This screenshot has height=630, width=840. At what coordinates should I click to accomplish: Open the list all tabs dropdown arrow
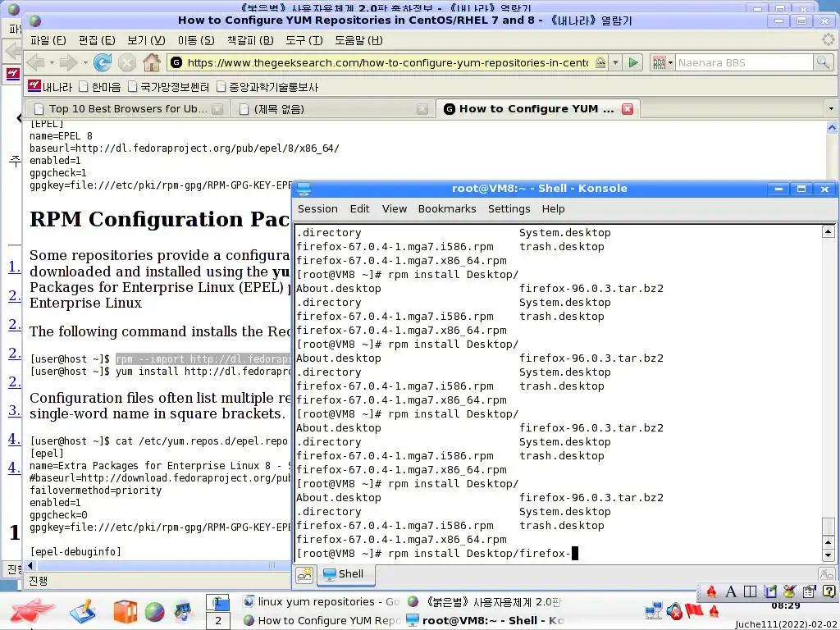coord(831,109)
